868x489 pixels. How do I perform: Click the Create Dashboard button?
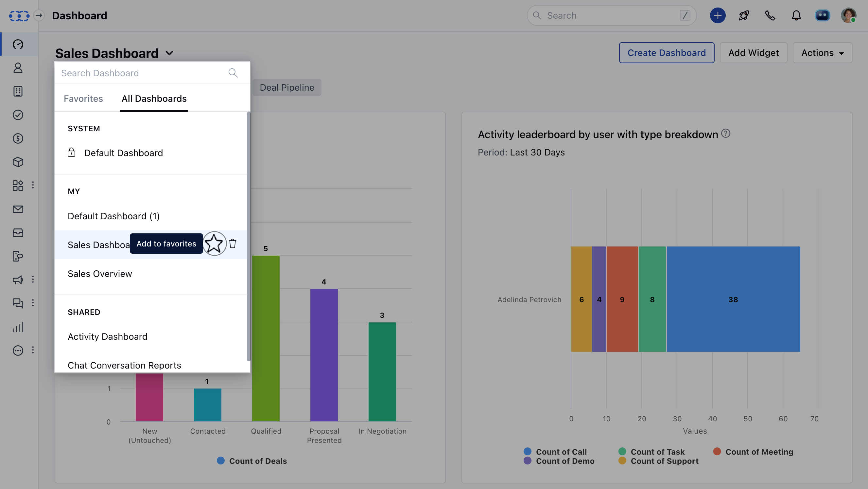point(666,53)
